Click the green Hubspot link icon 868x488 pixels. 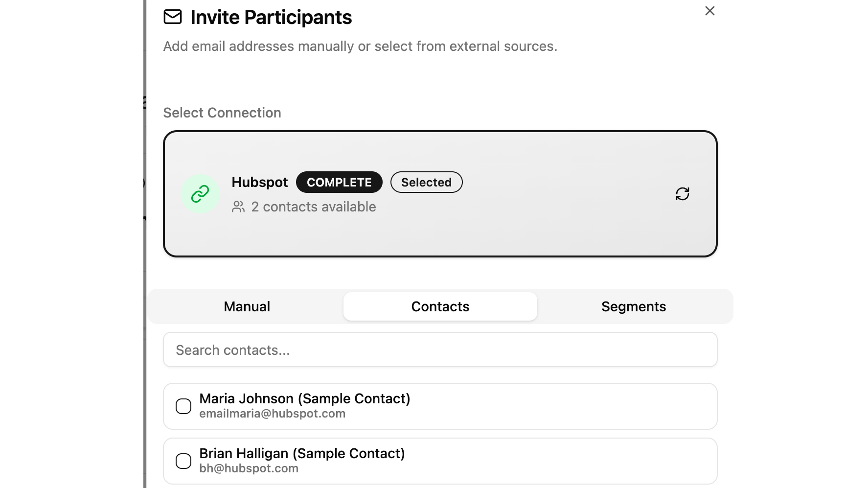click(200, 194)
